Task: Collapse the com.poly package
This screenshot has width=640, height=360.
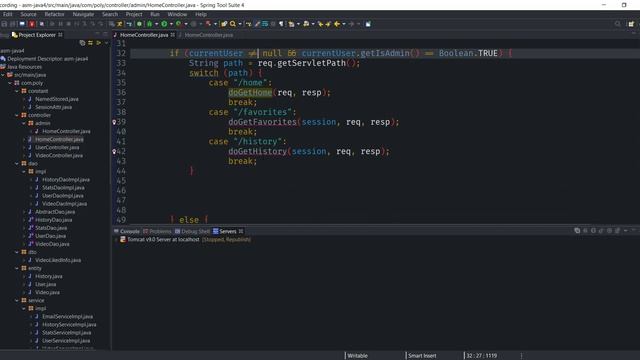Action: (10, 83)
